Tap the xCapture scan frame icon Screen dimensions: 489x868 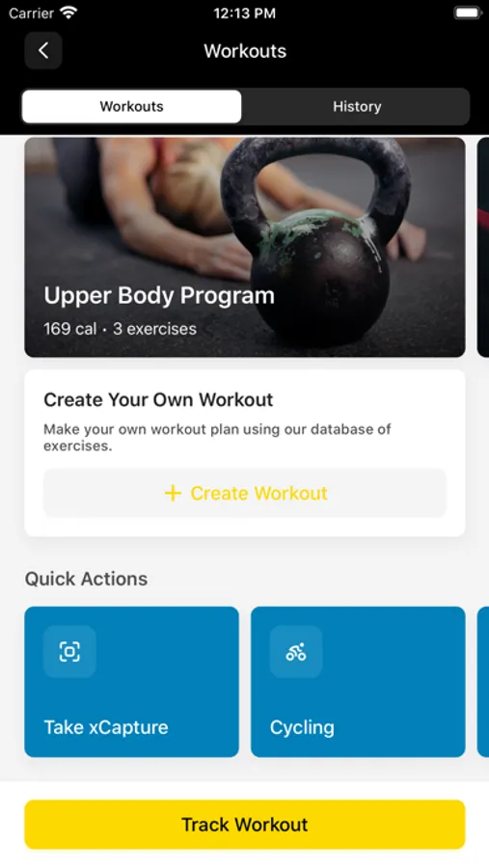(69, 652)
